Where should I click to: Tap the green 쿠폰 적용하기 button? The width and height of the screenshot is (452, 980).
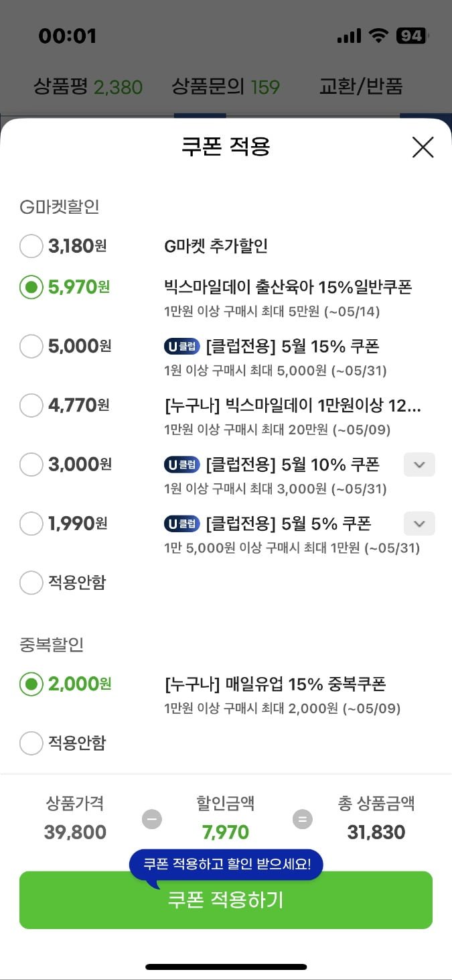[226, 900]
